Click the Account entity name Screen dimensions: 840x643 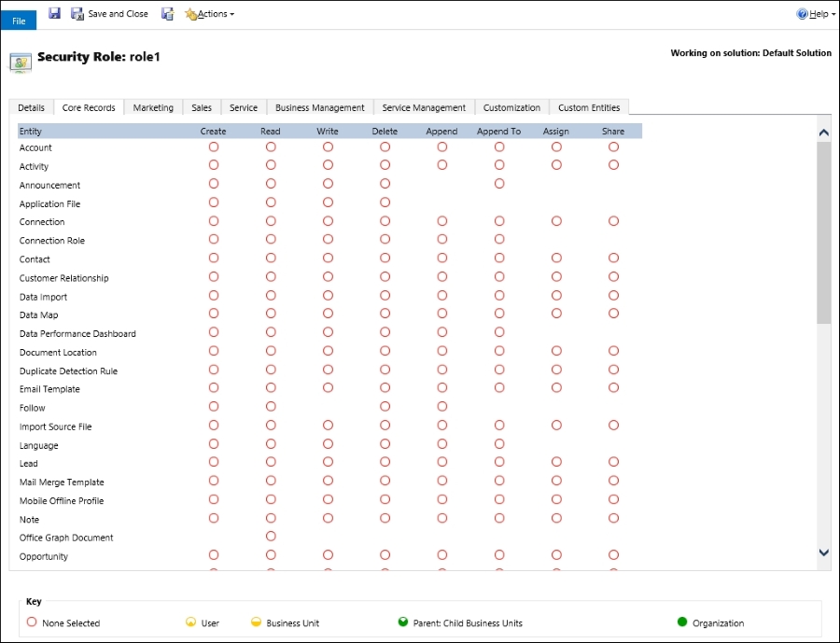pos(35,147)
